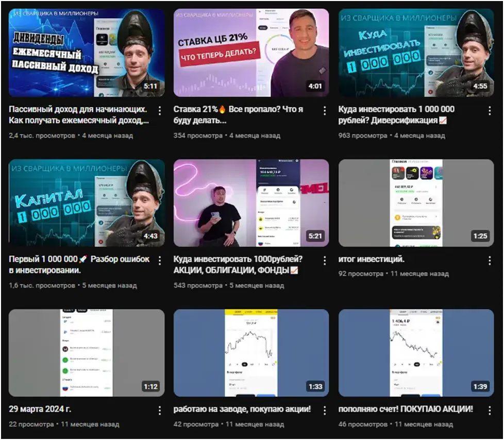Select the '963 просмотра' metadata text

click(x=363, y=136)
